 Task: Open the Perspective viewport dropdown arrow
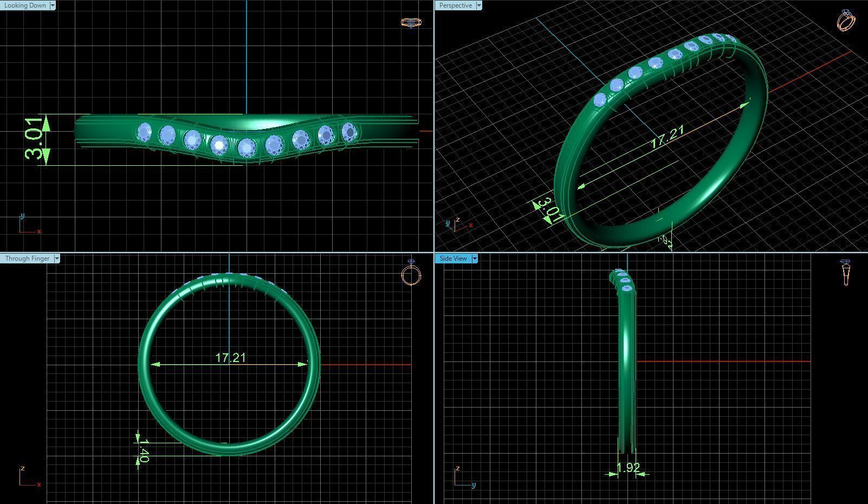point(479,5)
